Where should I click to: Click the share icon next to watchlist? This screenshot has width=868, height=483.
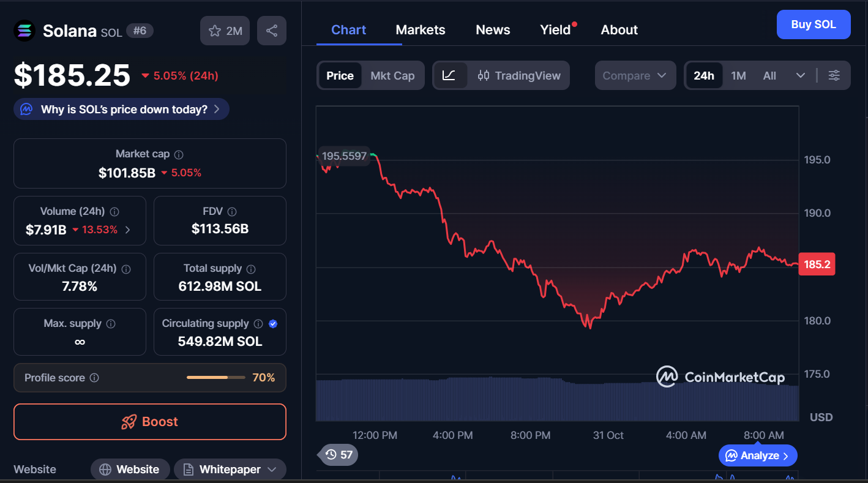click(272, 31)
